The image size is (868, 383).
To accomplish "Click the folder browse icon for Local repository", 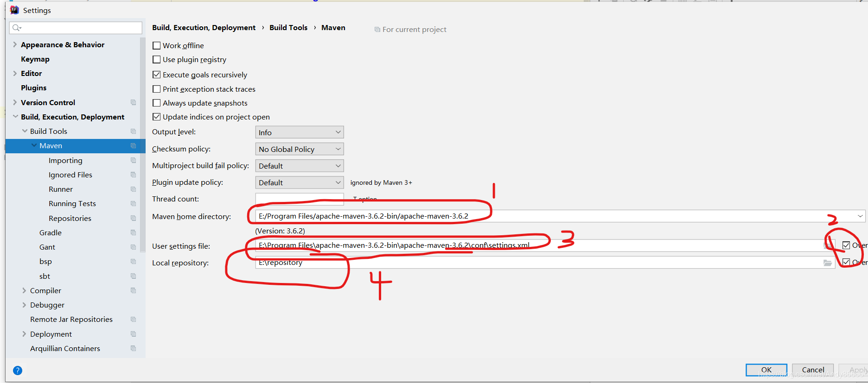I will pos(828,263).
